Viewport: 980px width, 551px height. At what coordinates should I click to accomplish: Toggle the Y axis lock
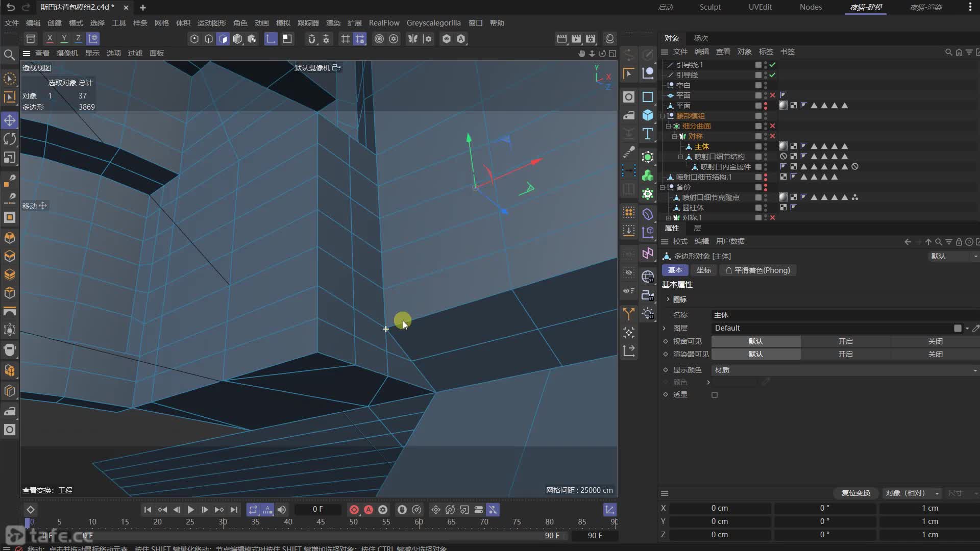point(64,38)
